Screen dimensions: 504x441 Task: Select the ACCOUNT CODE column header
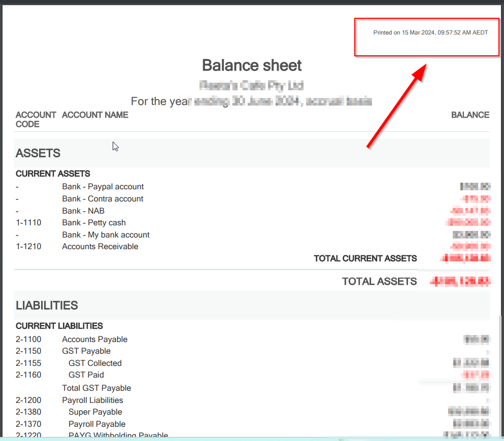[36, 119]
